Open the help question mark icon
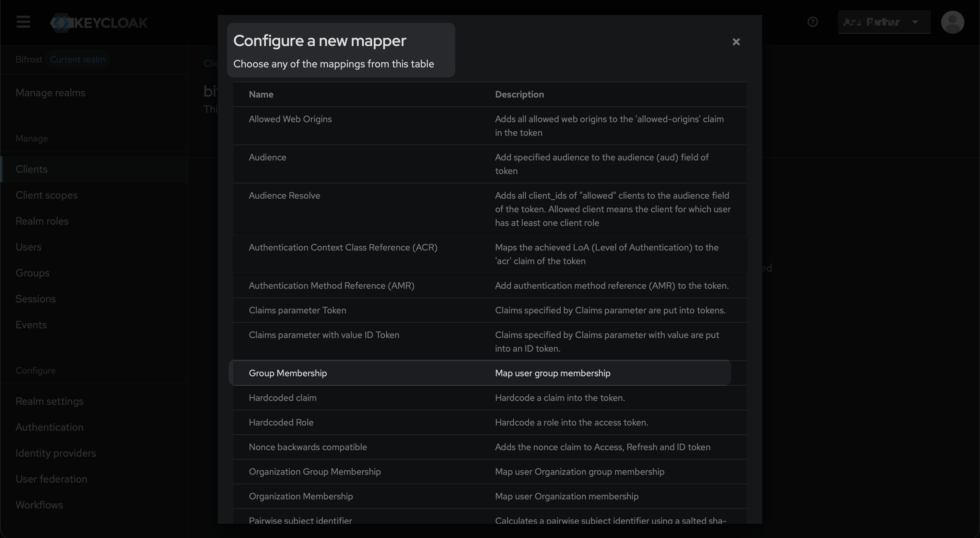 [x=812, y=22]
